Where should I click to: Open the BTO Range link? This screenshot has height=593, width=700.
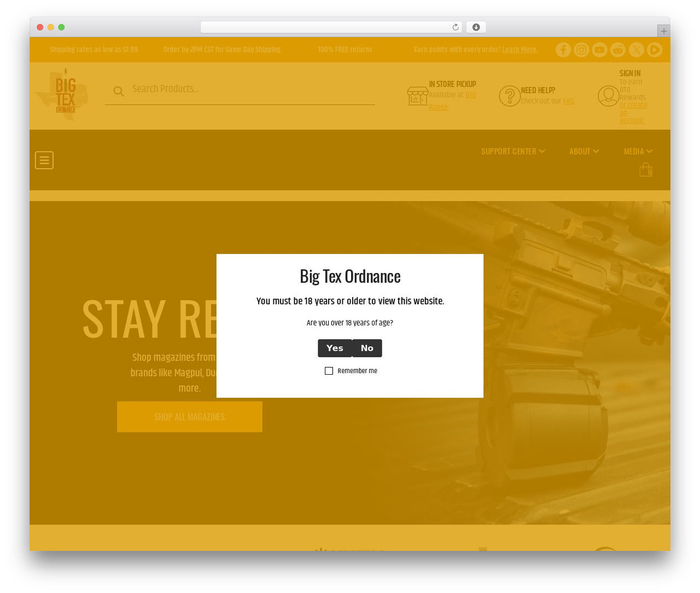coord(452,101)
